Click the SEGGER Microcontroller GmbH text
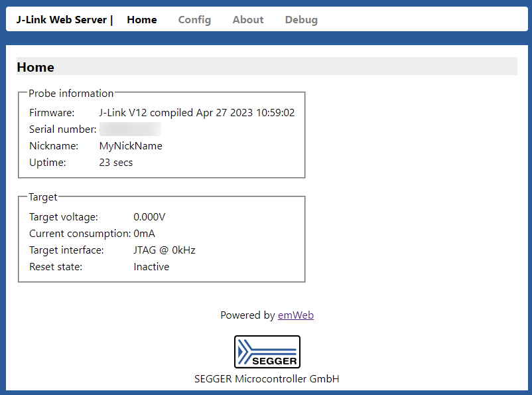 point(267,378)
